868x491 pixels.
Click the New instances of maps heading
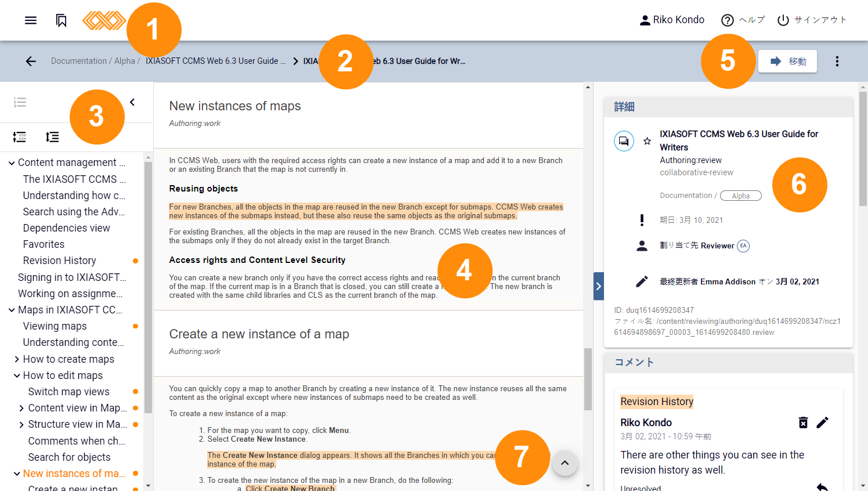235,106
